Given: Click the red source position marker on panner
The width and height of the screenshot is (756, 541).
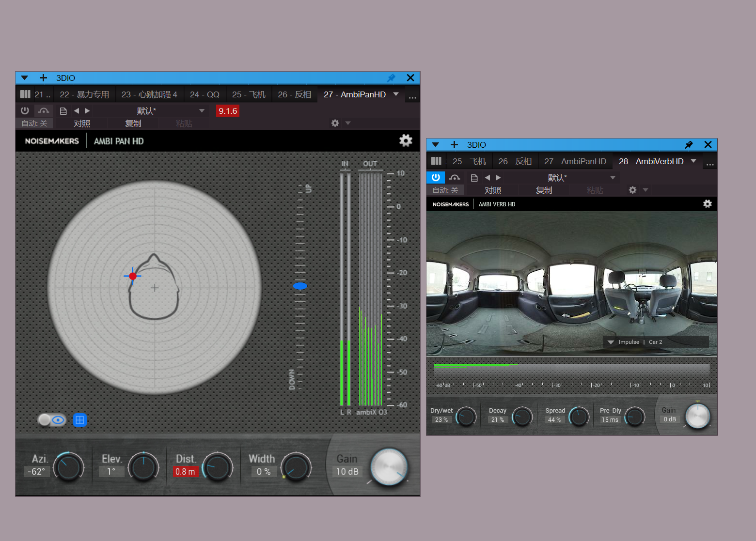Looking at the screenshot, I should pyautogui.click(x=133, y=276).
